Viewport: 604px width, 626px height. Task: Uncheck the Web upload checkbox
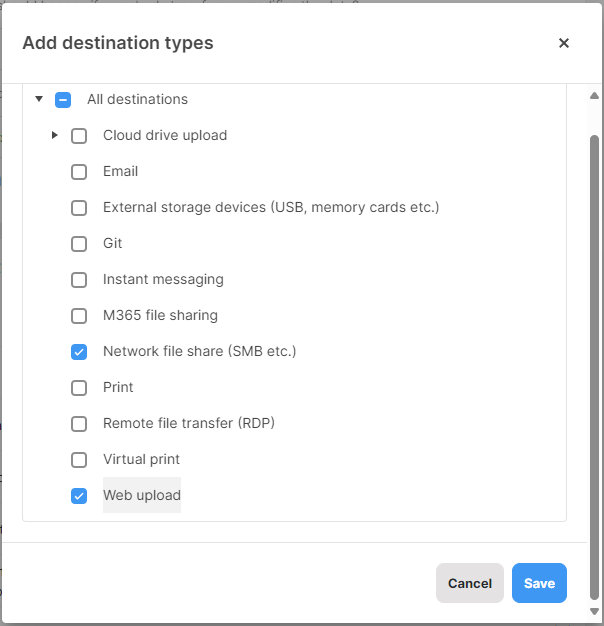pos(79,496)
